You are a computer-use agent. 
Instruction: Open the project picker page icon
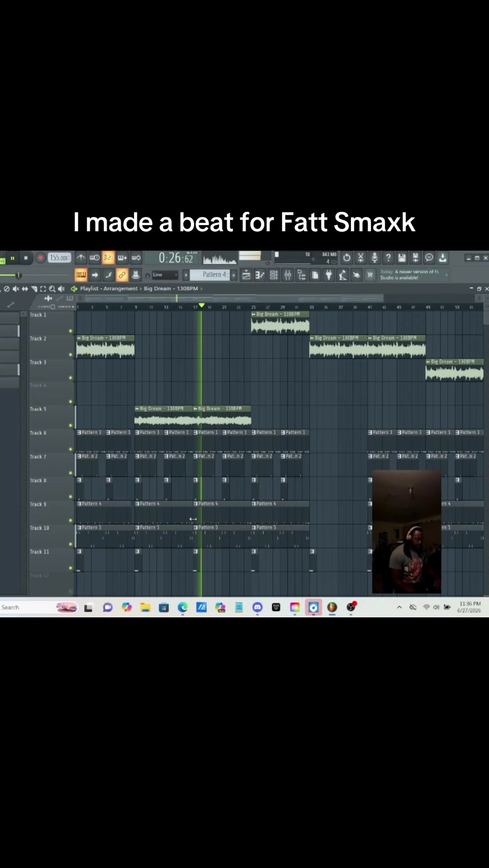(315, 275)
